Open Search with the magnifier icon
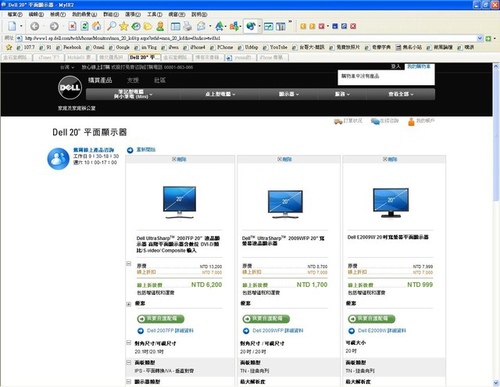Image resolution: width=500 pixels, height=387 pixels. [111, 26]
